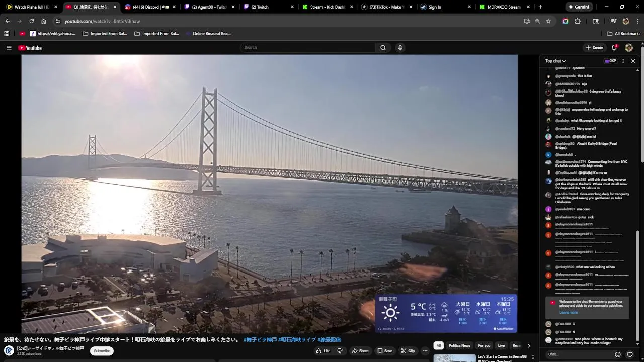Open the browser home page icon
The width and height of the screenshot is (644, 362).
pos(44,21)
